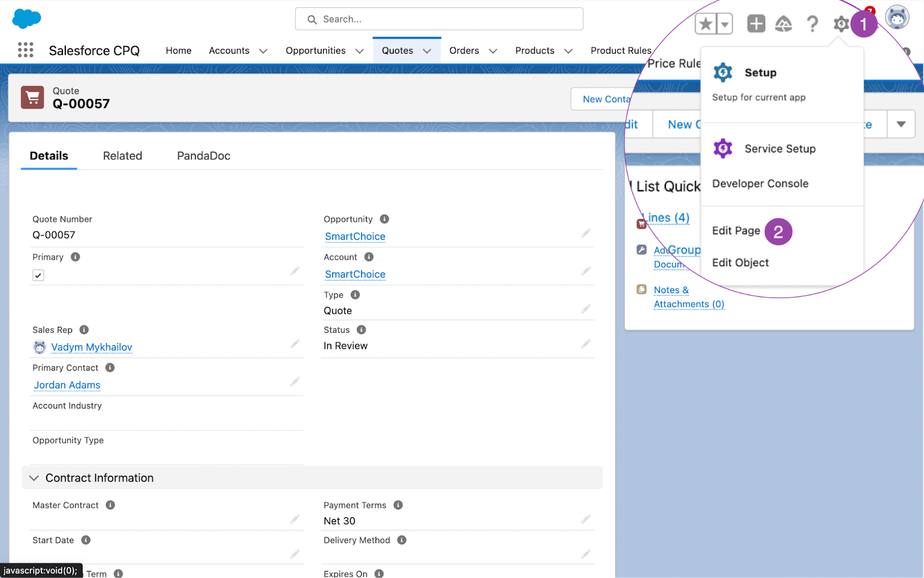Edit Sales Rep with pencil icon
This screenshot has width=924, height=578.
(295, 344)
